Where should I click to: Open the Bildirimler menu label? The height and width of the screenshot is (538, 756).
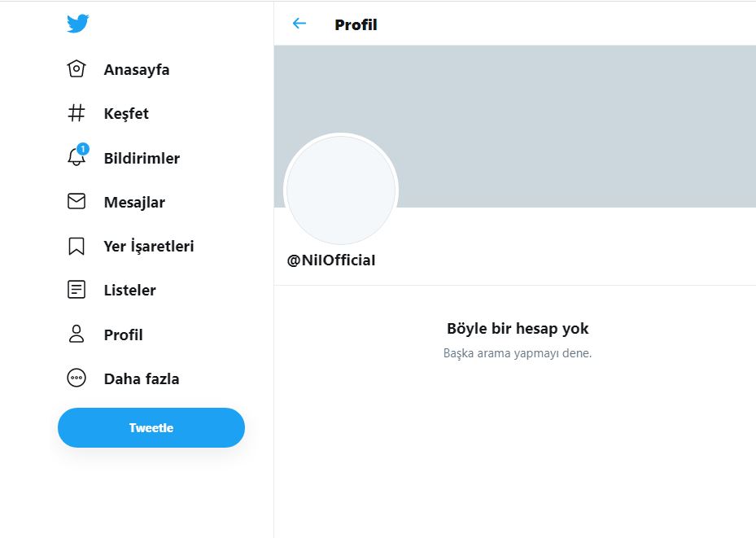click(x=142, y=158)
